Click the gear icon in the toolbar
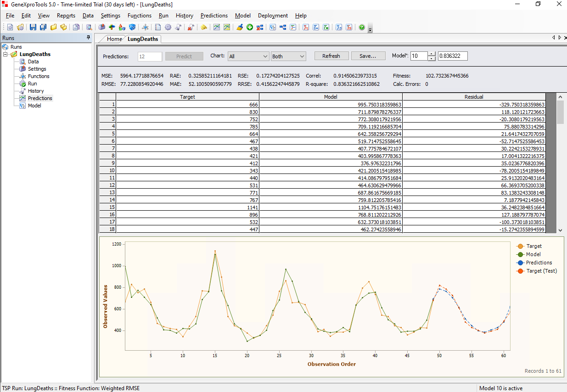 [168, 28]
